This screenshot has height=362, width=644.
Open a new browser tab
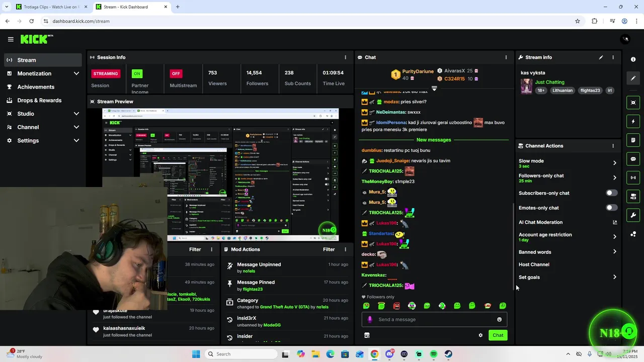click(178, 7)
